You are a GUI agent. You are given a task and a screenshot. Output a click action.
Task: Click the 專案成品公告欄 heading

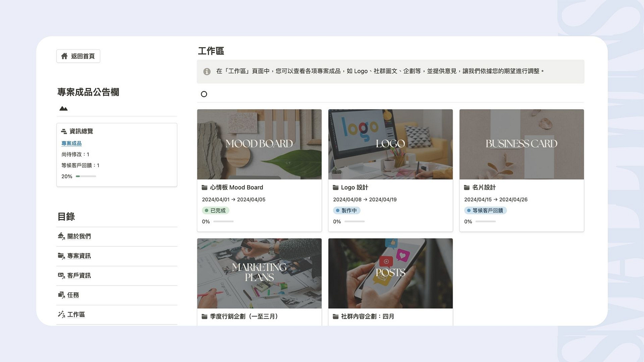(x=88, y=92)
